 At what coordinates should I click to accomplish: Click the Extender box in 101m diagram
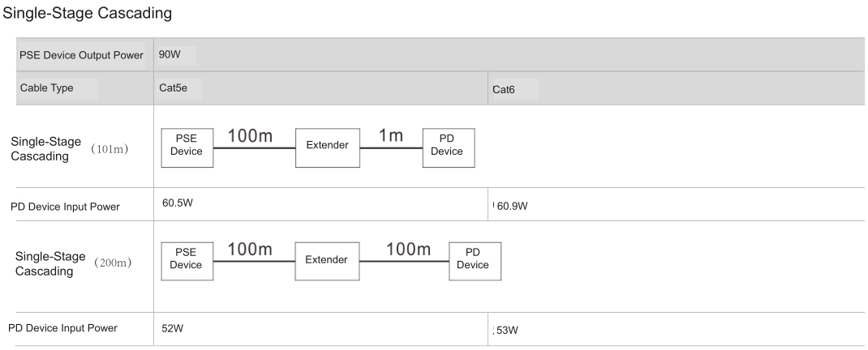click(x=327, y=144)
